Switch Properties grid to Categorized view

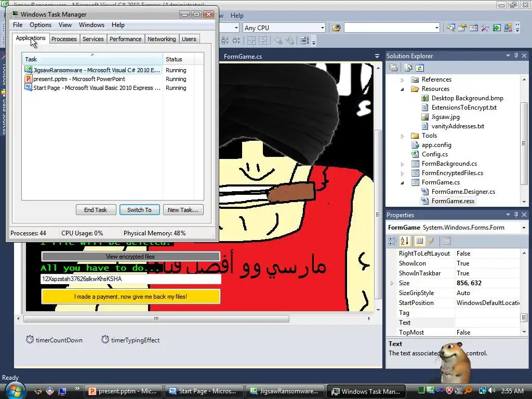click(x=393, y=241)
